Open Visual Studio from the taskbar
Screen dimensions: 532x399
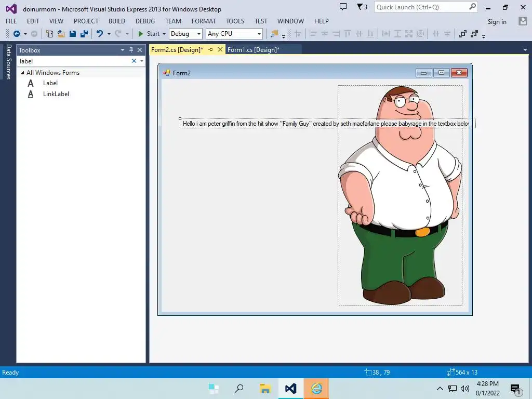click(x=291, y=389)
